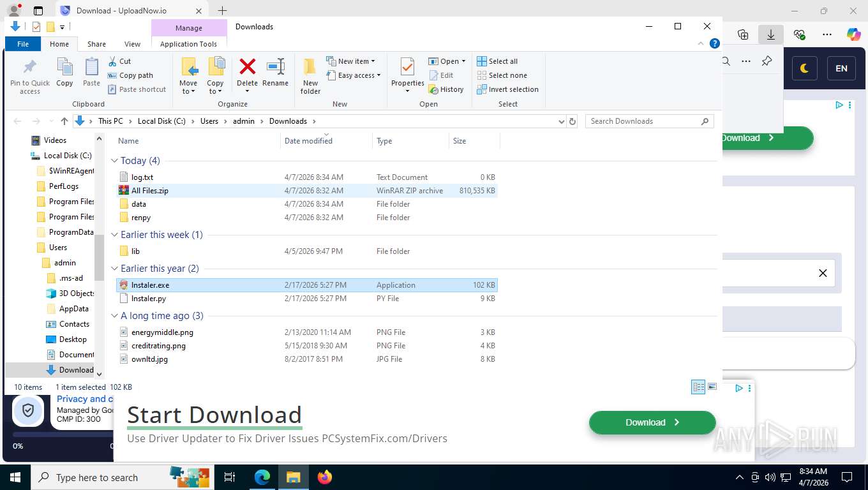868x490 pixels.
Task: Select the Instaler.py file
Action: point(306,299)
